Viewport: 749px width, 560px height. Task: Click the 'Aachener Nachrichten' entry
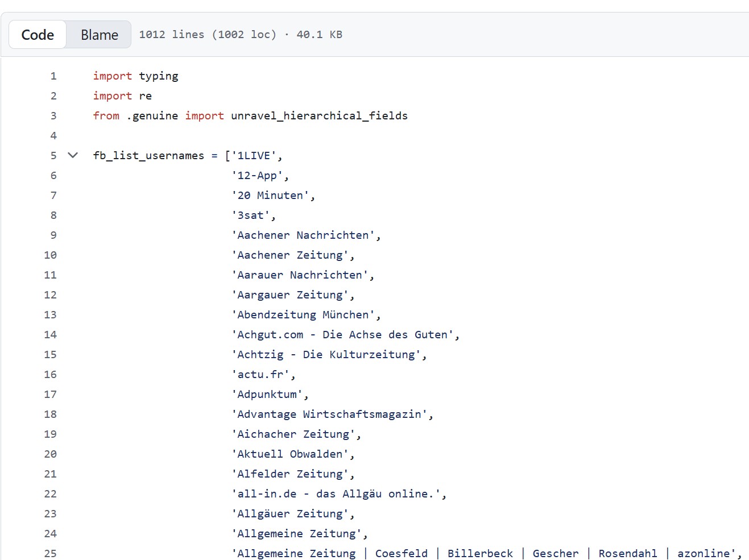pyautogui.click(x=303, y=235)
